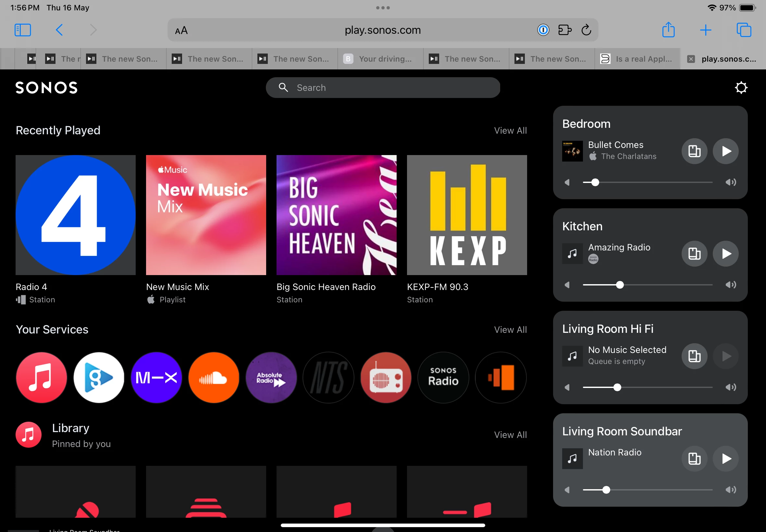
Task: Open 1Password extension in address bar
Action: click(543, 30)
